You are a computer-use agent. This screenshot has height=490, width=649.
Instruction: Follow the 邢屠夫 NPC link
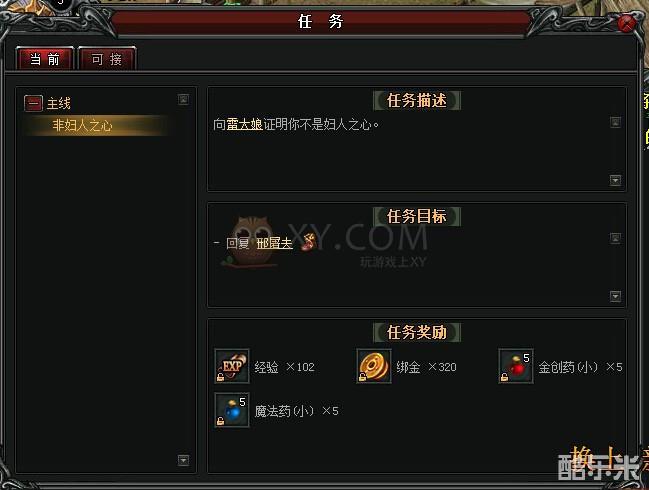coord(274,243)
